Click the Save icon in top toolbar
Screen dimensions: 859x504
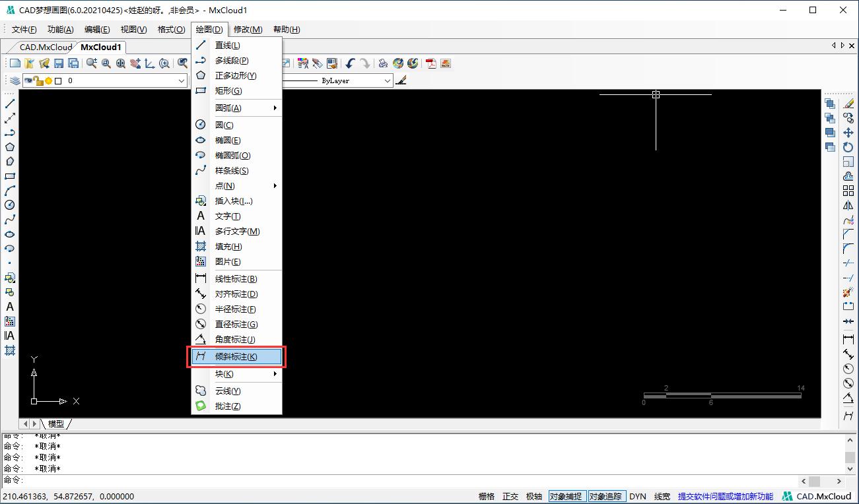[59, 63]
